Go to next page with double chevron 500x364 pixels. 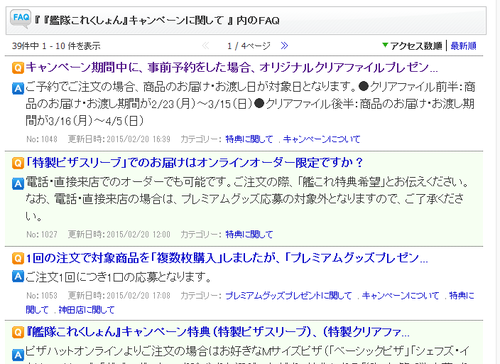click(284, 46)
